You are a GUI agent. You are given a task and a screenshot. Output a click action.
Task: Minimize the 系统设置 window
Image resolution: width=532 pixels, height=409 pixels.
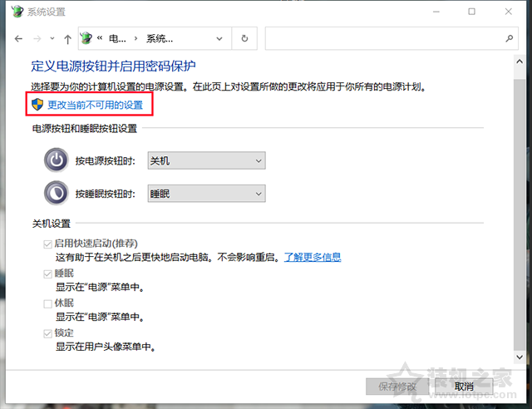[436, 12]
